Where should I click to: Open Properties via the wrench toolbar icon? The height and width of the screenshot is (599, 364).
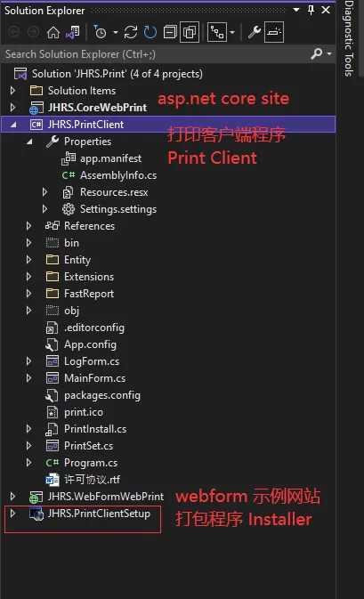(x=254, y=32)
